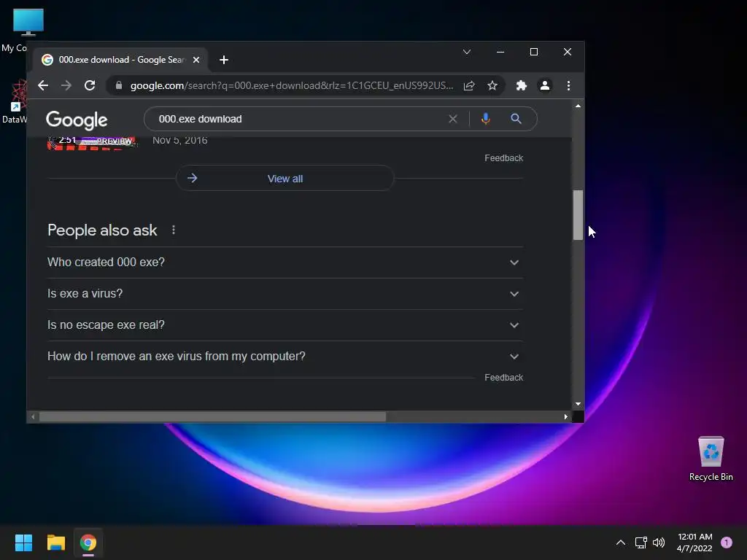The image size is (747, 560).
Task: Click the Nov 5, 2016 video date
Action: (179, 141)
